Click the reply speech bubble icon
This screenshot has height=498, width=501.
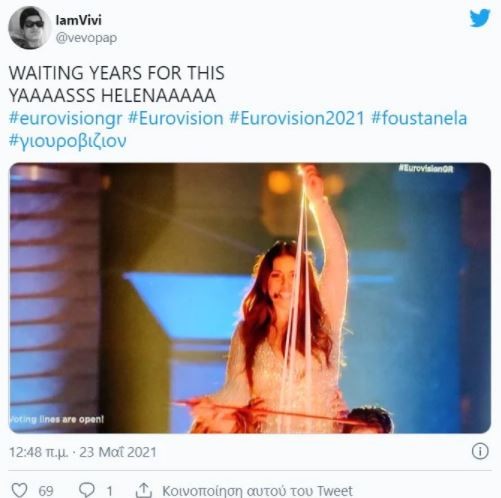click(87, 491)
